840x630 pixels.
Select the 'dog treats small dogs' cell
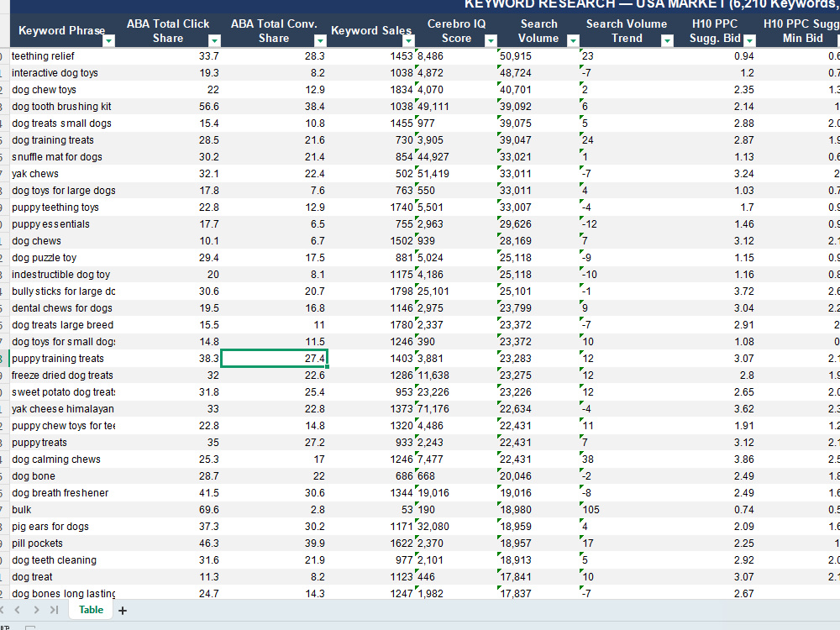[62, 123]
